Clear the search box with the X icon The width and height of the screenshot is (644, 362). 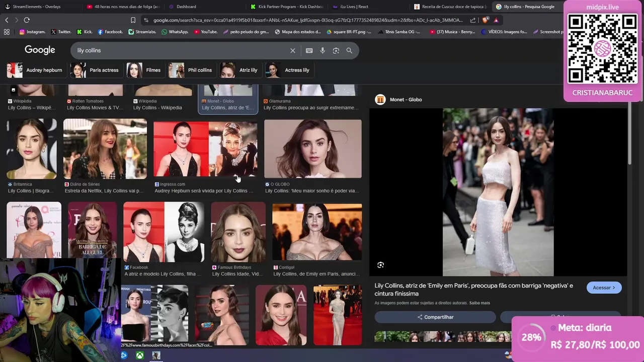[292, 50]
